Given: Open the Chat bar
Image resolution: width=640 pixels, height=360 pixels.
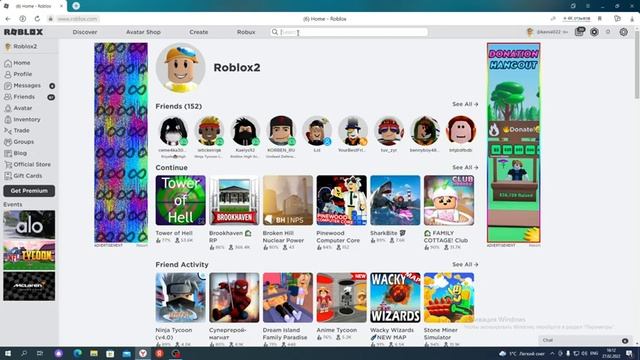Looking at the screenshot, I should pos(584,340).
